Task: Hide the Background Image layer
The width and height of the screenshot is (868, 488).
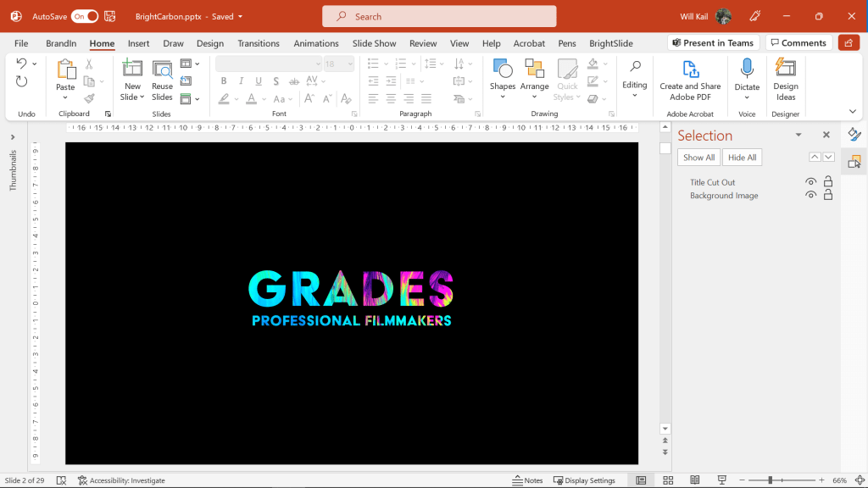Action: (x=810, y=195)
